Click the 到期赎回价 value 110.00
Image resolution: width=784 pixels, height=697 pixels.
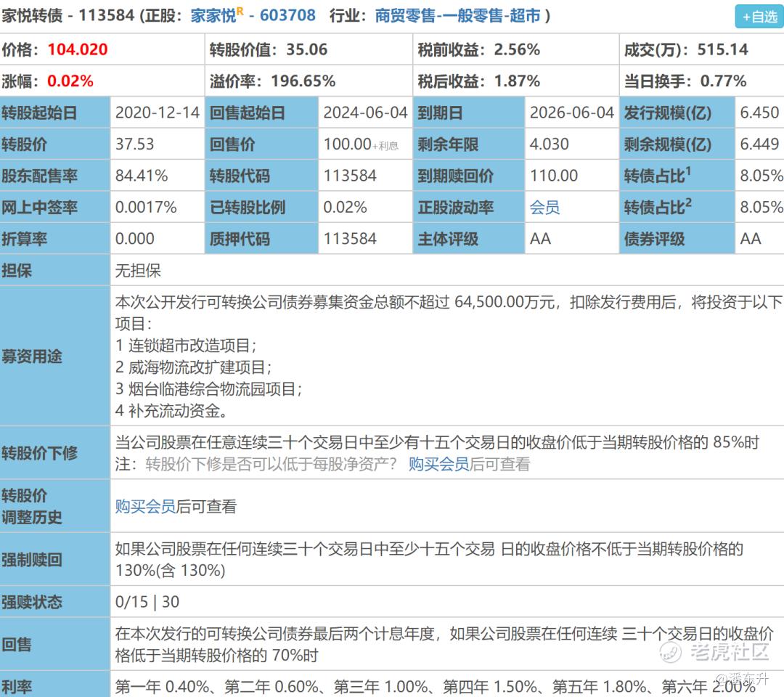click(553, 176)
